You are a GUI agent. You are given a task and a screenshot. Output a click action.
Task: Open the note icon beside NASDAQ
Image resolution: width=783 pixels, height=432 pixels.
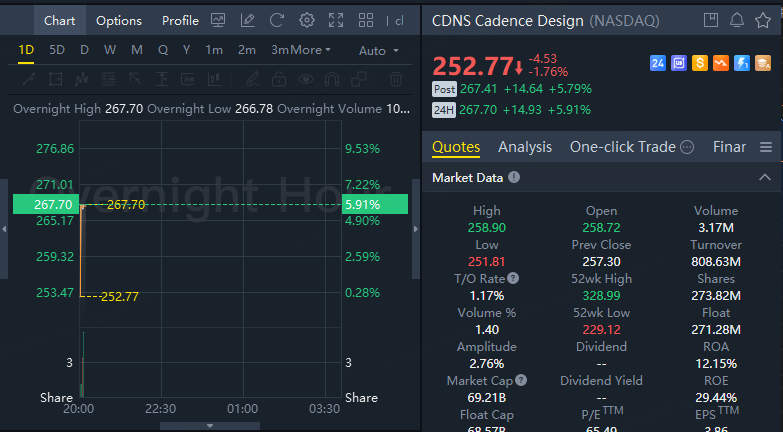pyautogui.click(x=711, y=20)
